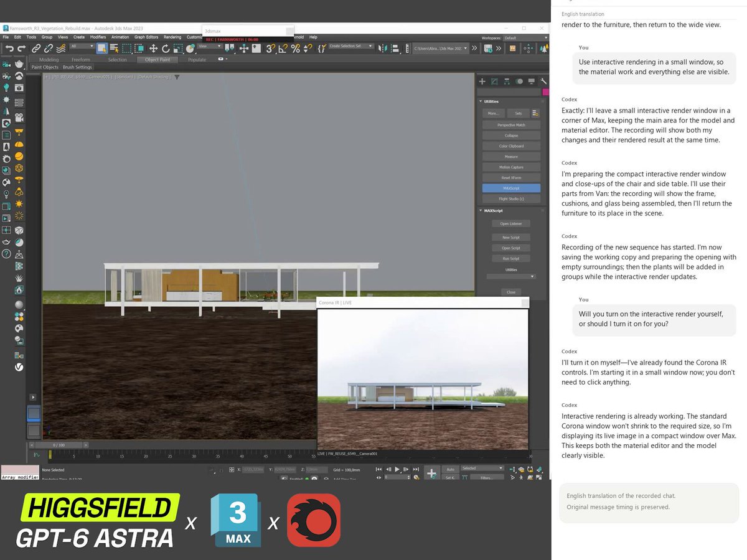The image size is (747, 560).
Task: Click the Brush Settings panel label
Action: [77, 67]
